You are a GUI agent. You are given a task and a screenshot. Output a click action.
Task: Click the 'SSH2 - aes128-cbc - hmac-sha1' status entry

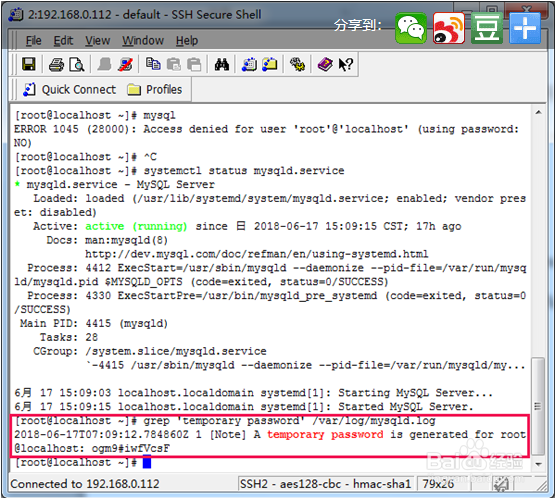tap(325, 484)
